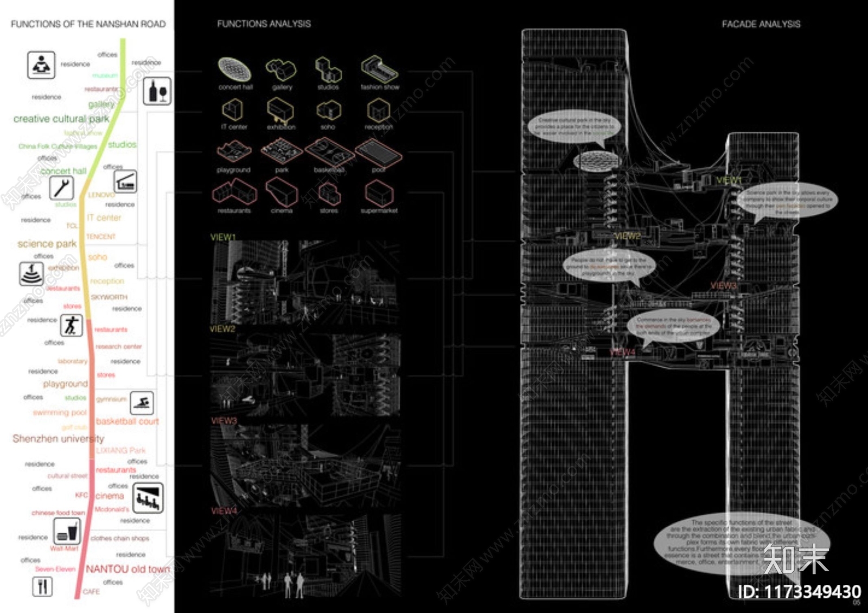Click the speech bubble about playgrounds in the sky
The height and width of the screenshot is (613, 868).
pos(609,267)
